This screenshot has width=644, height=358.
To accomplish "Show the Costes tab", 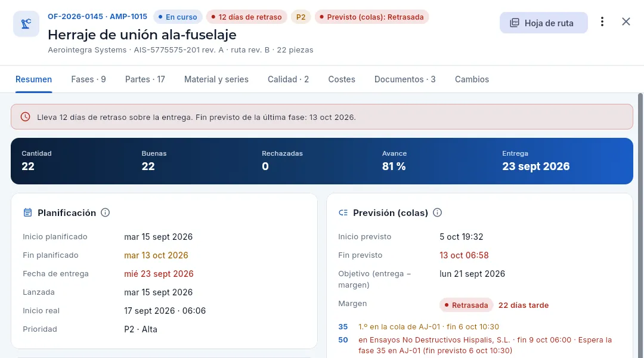I will pyautogui.click(x=342, y=79).
